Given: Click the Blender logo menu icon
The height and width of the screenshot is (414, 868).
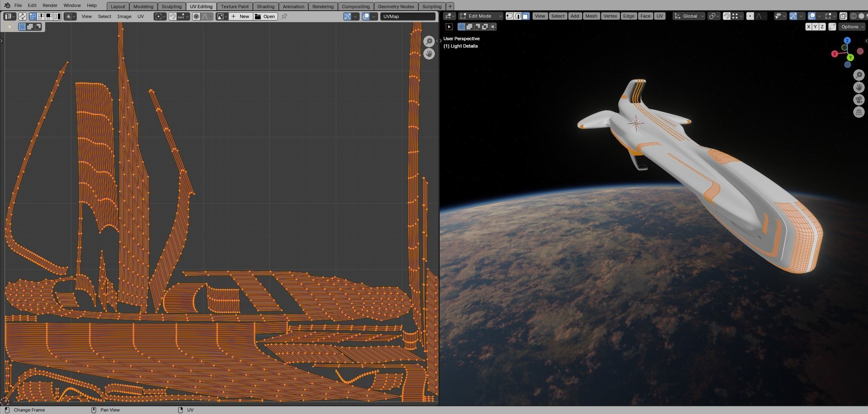Looking at the screenshot, I should [7, 5].
